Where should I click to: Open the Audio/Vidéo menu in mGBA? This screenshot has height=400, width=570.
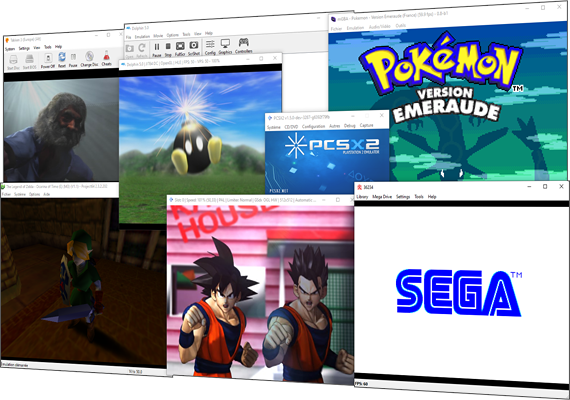[380, 27]
